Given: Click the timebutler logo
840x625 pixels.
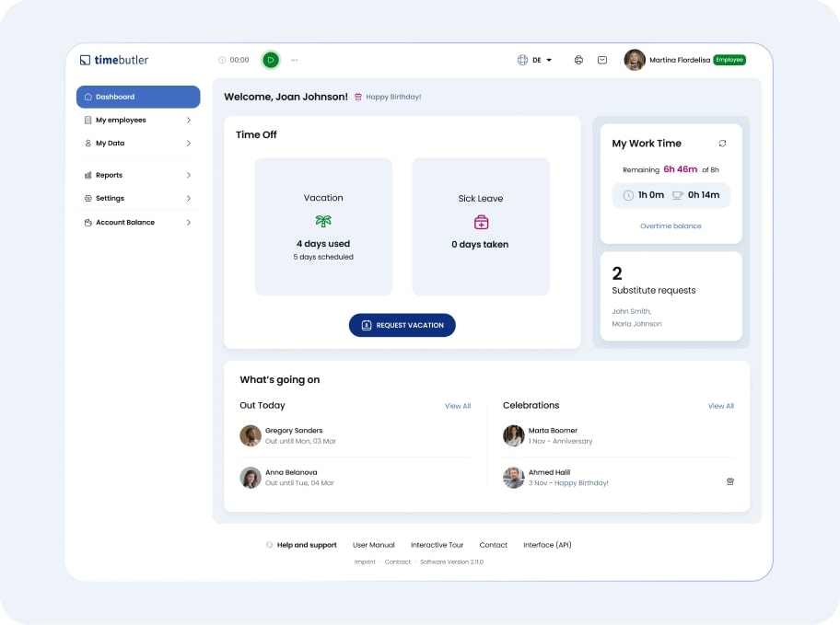Looking at the screenshot, I should (x=113, y=60).
